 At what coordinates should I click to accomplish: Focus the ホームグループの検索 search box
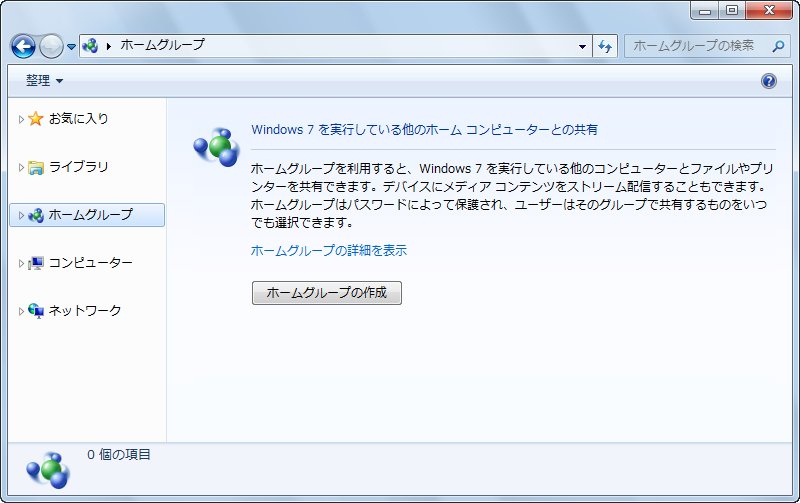(x=708, y=46)
